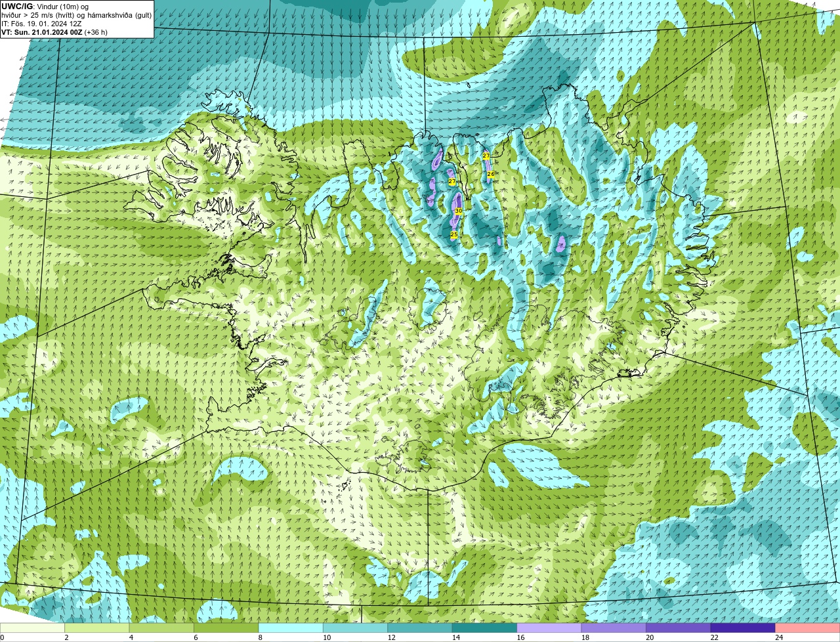Click the yellow gust label 25

pos(454,234)
